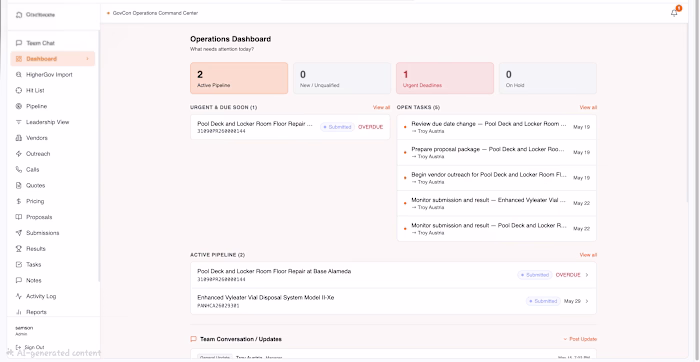The image size is (700, 362).
Task: Open Pool Deck at Base Alameda pipeline row
Action: point(393,275)
